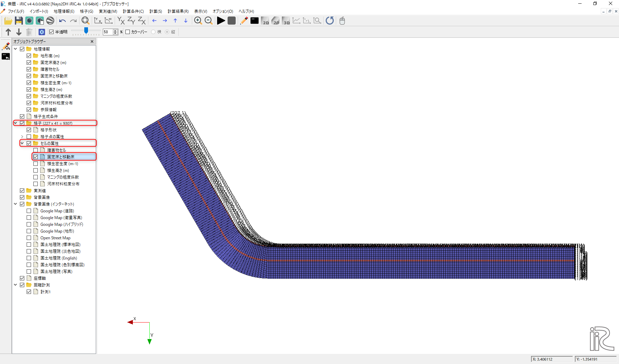Open item property with blue gear icon

(x=42, y=32)
